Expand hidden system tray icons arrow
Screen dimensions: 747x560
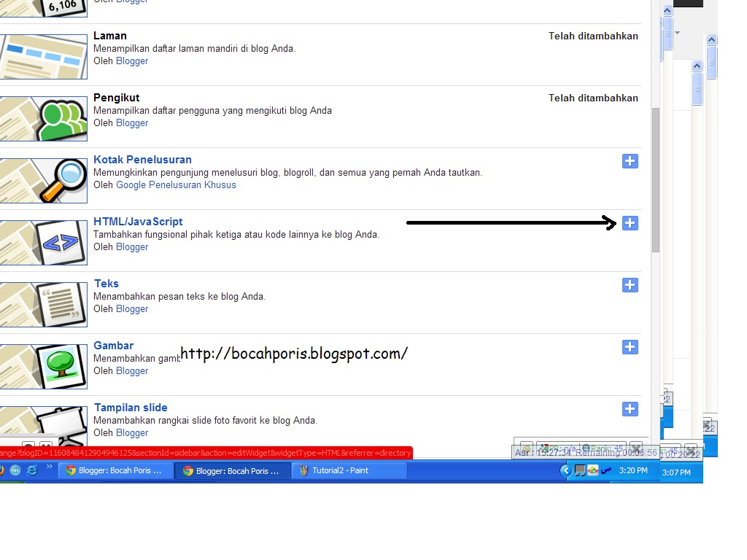(566, 470)
